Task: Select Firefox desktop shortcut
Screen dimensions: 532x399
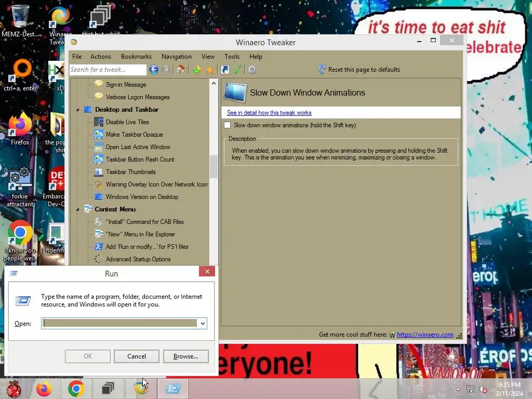Action: 20,129
